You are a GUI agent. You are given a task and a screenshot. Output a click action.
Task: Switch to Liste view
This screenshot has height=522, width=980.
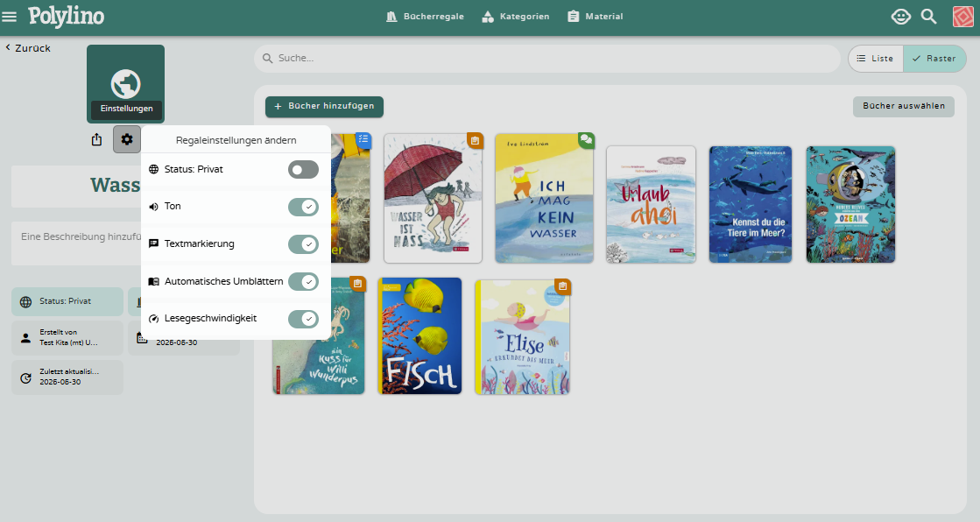pos(876,58)
